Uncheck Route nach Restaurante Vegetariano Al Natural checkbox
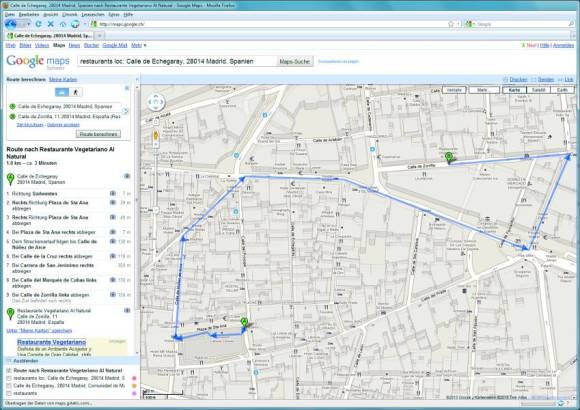Image resolution: width=580 pixels, height=410 pixels. point(9,370)
